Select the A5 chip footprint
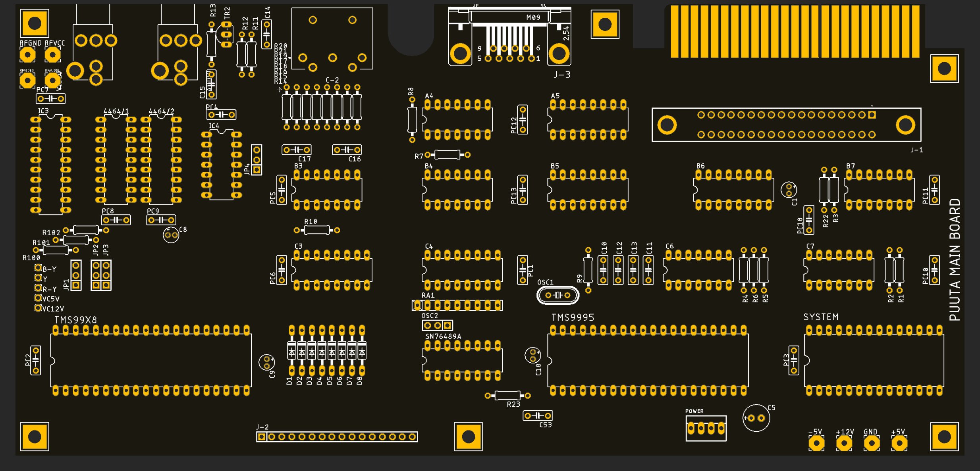Image resolution: width=980 pixels, height=471 pixels. coord(588,120)
